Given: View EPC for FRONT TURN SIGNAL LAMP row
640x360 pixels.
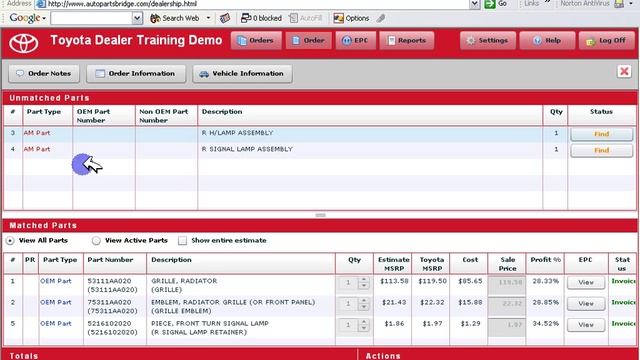Looking at the screenshot, I should click(586, 325).
